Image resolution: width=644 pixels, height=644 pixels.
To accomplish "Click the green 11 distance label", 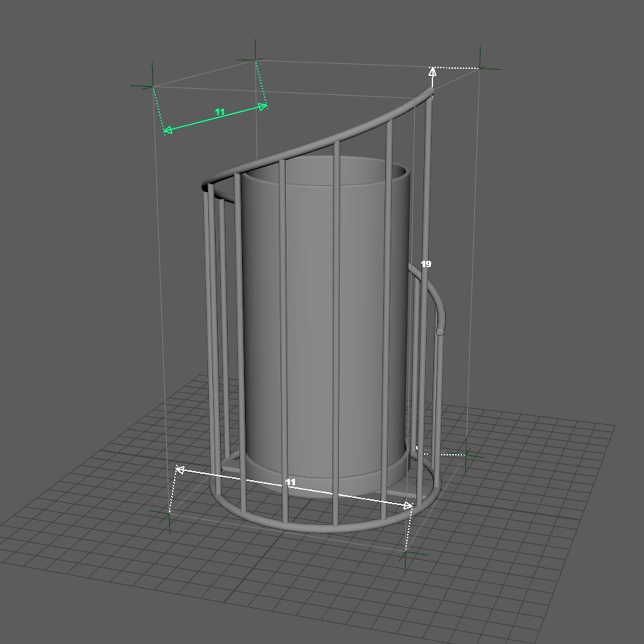I will click(219, 112).
